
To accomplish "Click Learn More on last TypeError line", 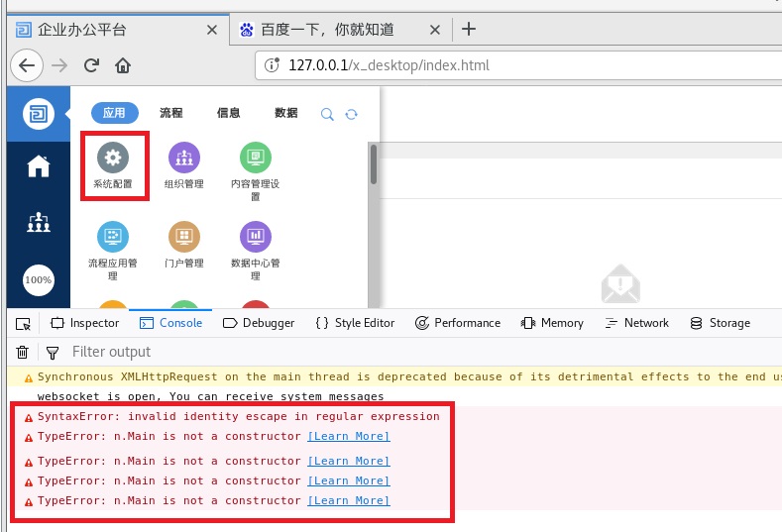I will point(349,501).
